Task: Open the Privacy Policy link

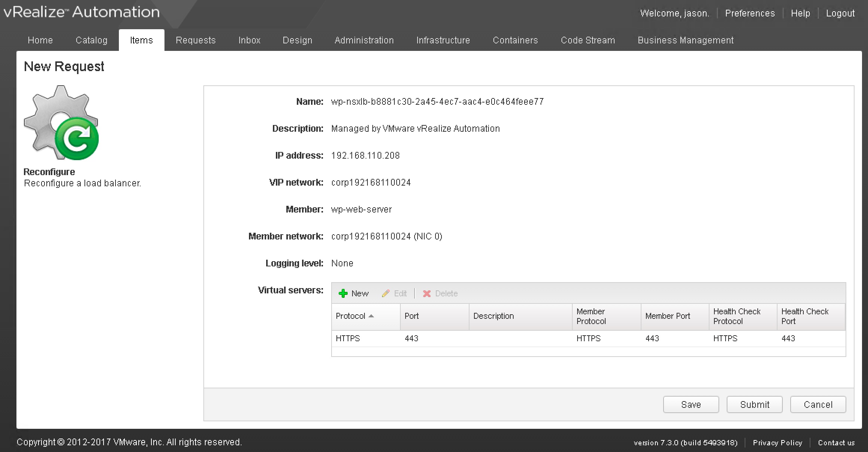Action: [x=777, y=443]
